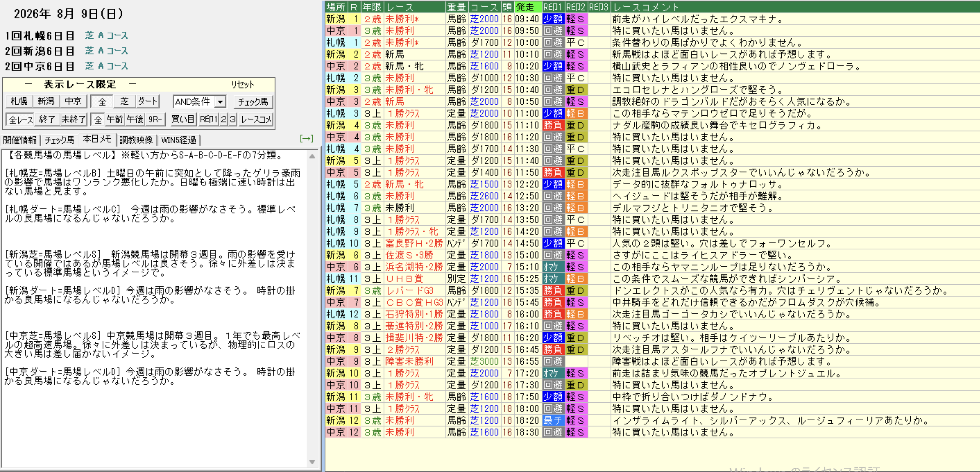
Task: Toggle the 全レース filter button
Action: tap(20, 120)
